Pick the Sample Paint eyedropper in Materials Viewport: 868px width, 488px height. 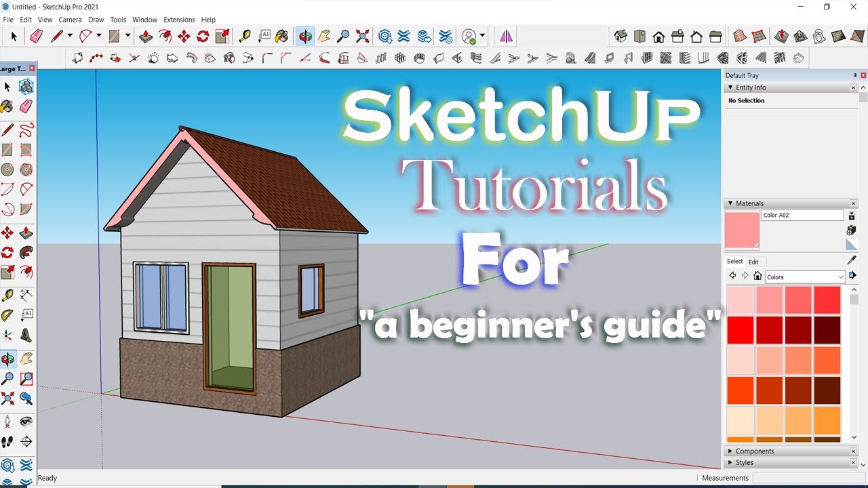coord(852,260)
